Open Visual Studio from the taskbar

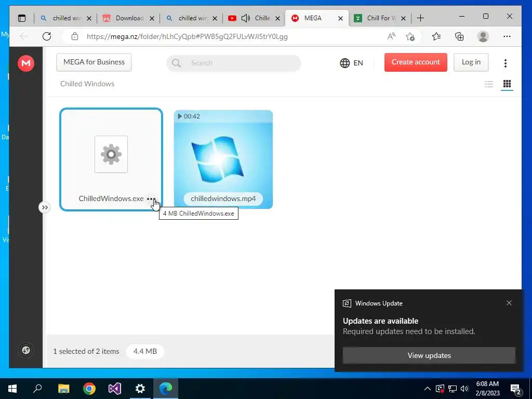[x=115, y=389]
